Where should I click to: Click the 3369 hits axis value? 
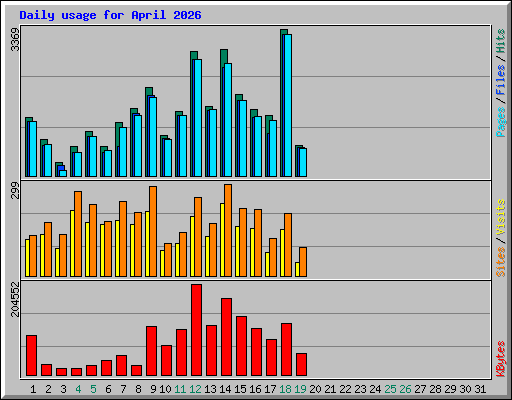(15, 40)
